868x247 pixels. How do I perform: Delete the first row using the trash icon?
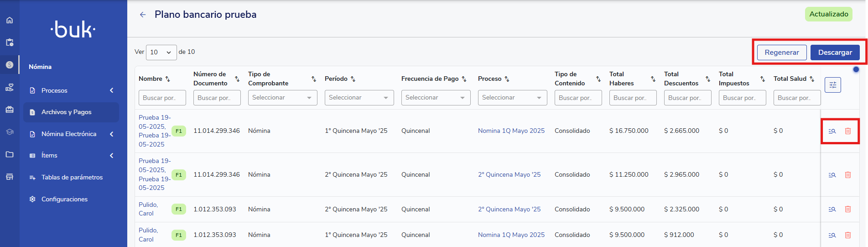tap(847, 131)
